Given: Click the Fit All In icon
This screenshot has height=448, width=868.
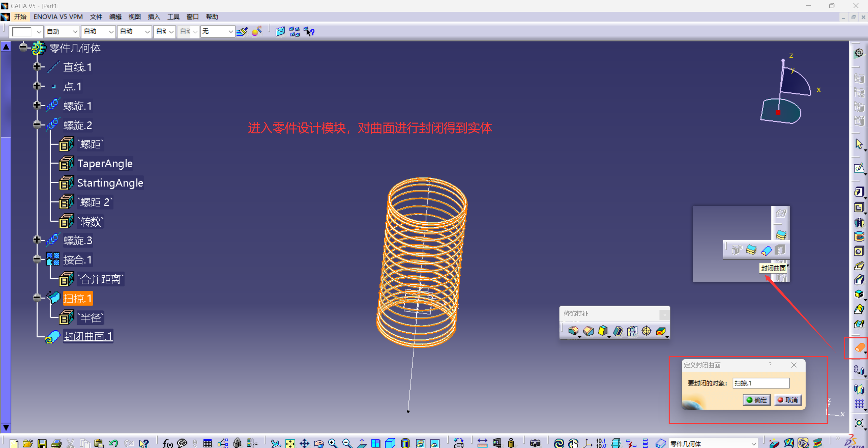Looking at the screenshot, I should tap(290, 443).
